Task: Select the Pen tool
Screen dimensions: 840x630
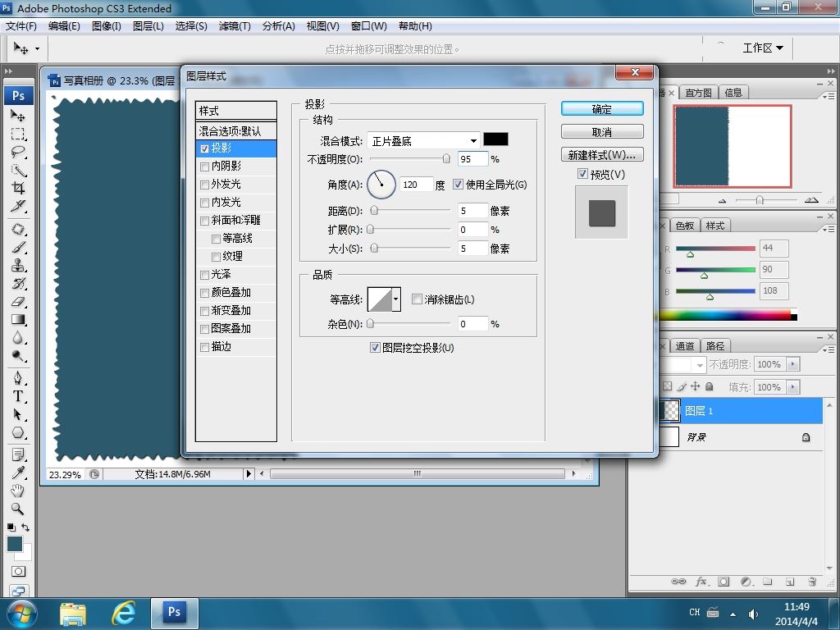Action: tap(18, 378)
